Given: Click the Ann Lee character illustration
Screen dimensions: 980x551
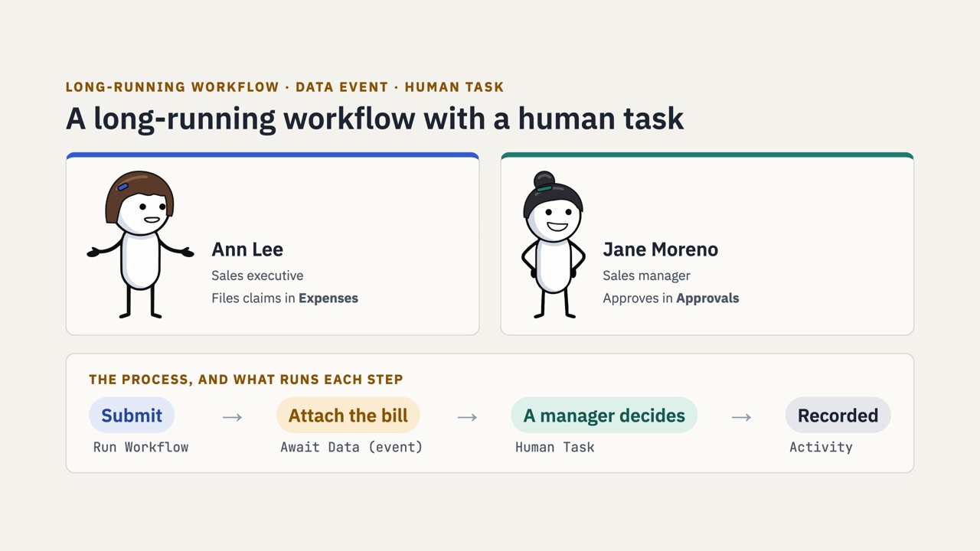Looking at the screenshot, I should click(140, 245).
